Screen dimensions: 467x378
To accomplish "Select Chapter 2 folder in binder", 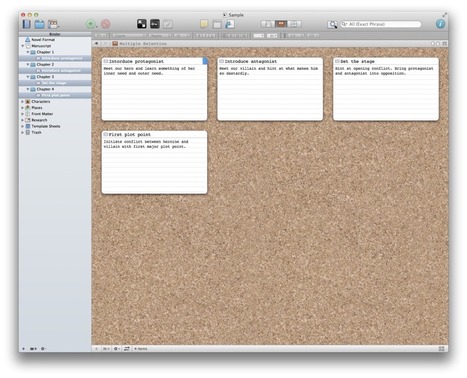I will pos(45,64).
